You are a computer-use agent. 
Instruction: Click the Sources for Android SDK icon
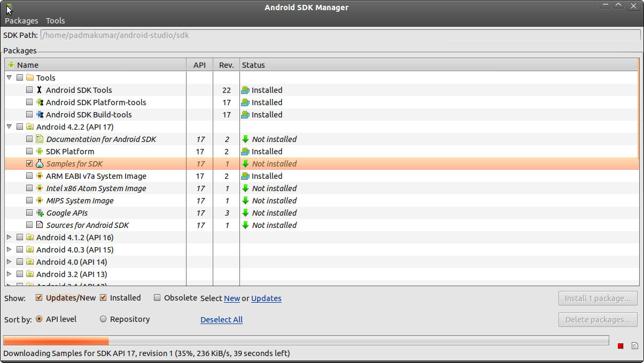pyautogui.click(x=39, y=225)
